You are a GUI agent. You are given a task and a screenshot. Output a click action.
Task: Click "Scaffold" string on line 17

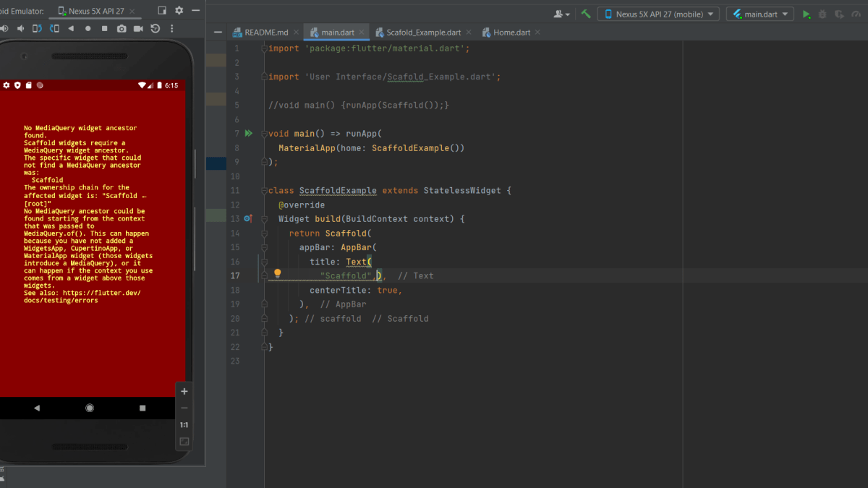pyautogui.click(x=346, y=275)
